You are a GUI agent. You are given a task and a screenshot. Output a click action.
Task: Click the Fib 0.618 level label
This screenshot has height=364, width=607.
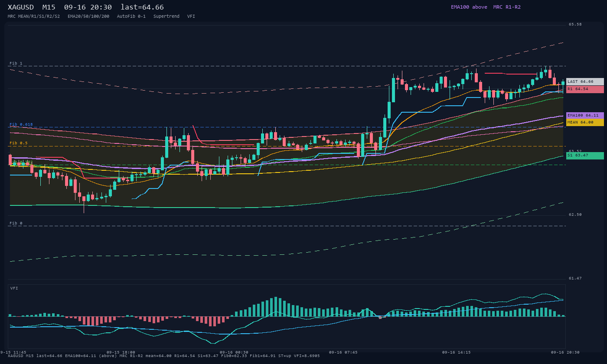point(21,124)
